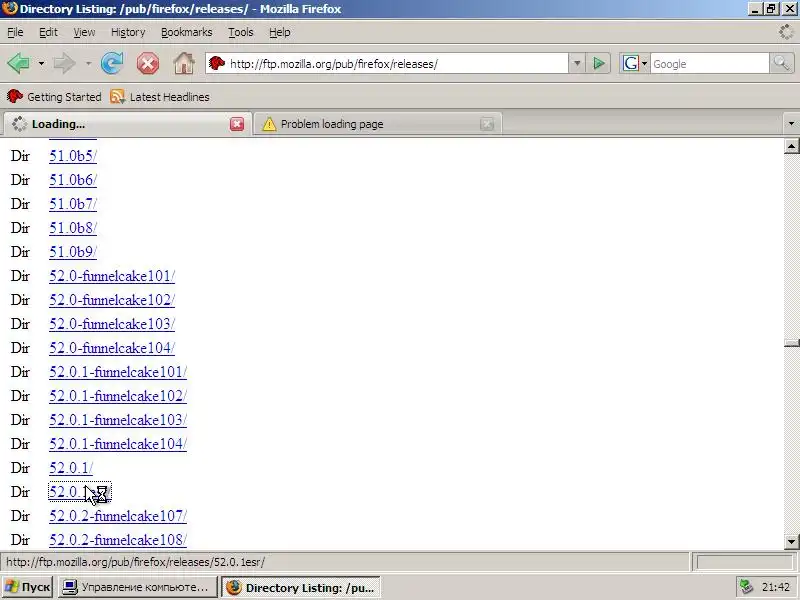Open the Home page icon
This screenshot has width=800, height=600.
tap(184, 64)
